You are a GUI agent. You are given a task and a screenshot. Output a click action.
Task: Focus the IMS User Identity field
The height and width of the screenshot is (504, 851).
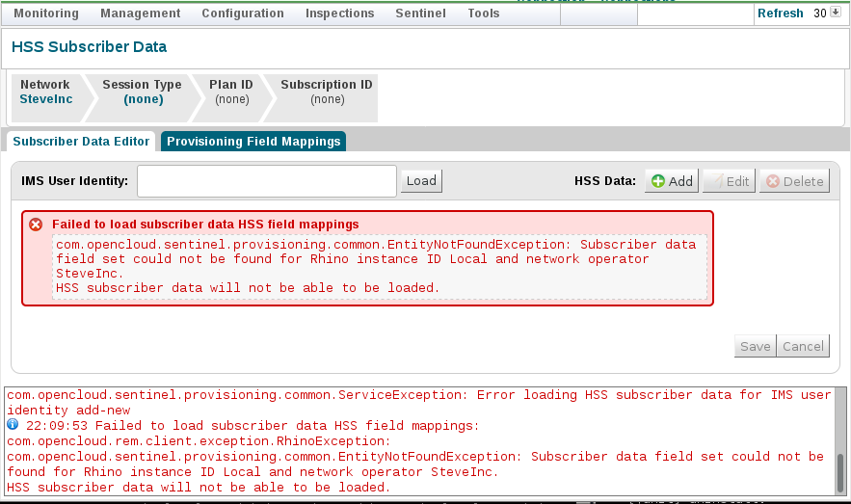click(x=267, y=181)
